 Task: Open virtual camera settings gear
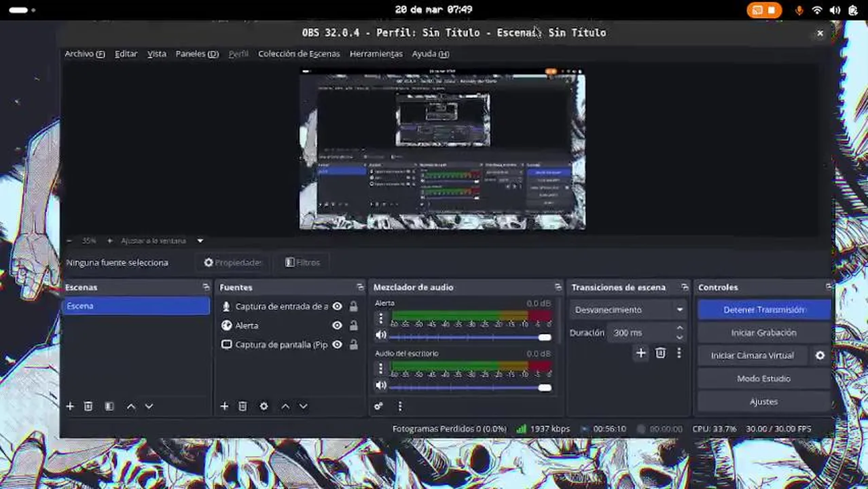pos(820,355)
